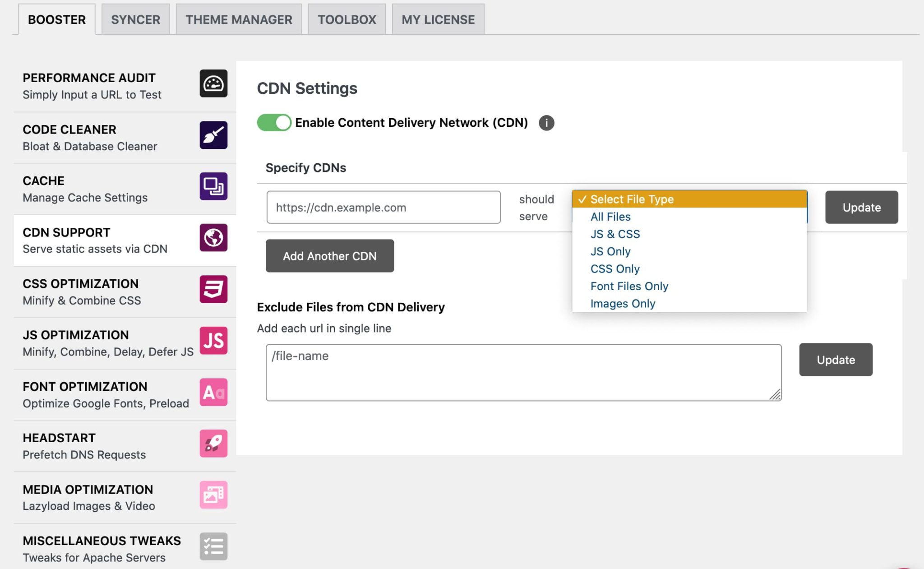Open Font Optimization via the Aa icon

[214, 392]
